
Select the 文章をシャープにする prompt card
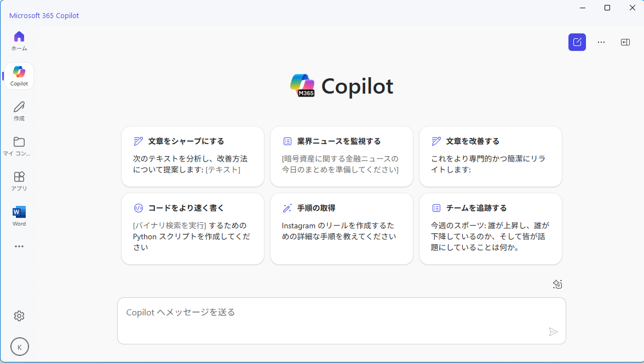tap(193, 157)
